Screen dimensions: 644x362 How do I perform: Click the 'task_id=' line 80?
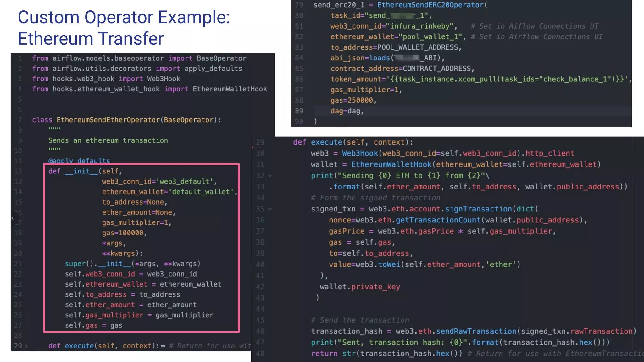click(381, 16)
